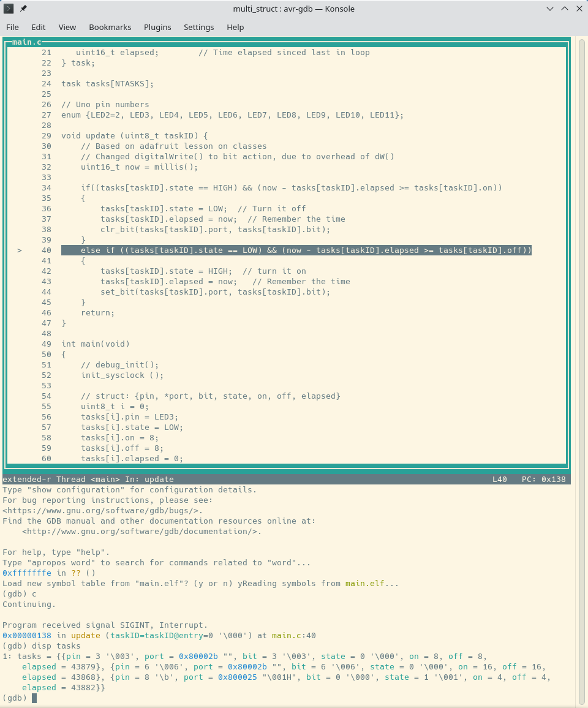Open the File menu
588x708 pixels.
point(13,27)
